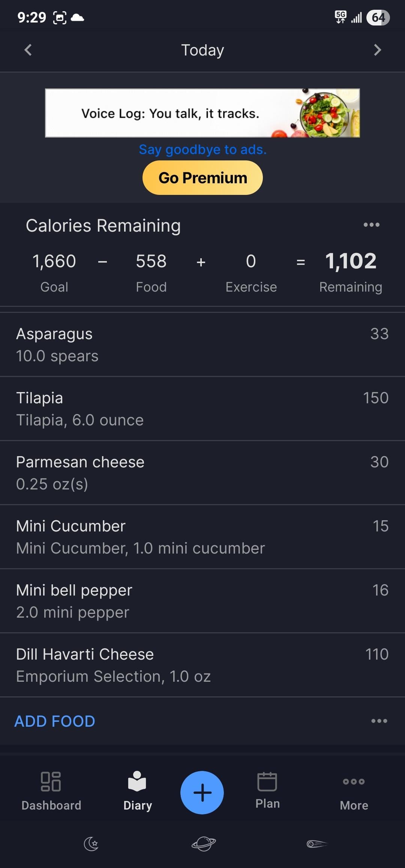405x868 pixels.
Task: Go to the next day arrow
Action: [x=377, y=50]
